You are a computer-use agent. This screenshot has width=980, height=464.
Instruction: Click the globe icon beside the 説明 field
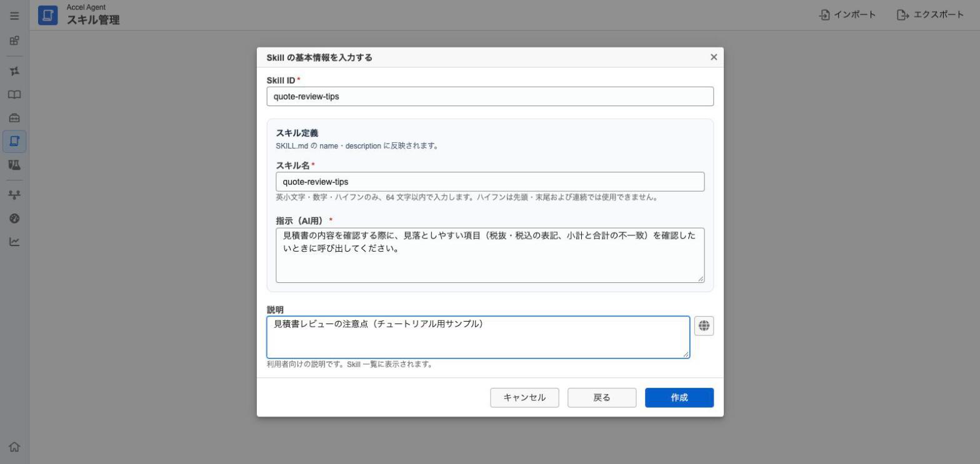(x=704, y=326)
